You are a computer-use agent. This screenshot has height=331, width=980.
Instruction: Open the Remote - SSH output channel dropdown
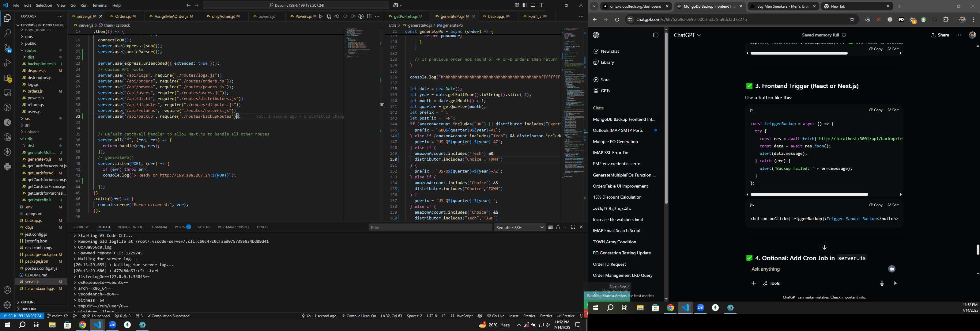520,227
